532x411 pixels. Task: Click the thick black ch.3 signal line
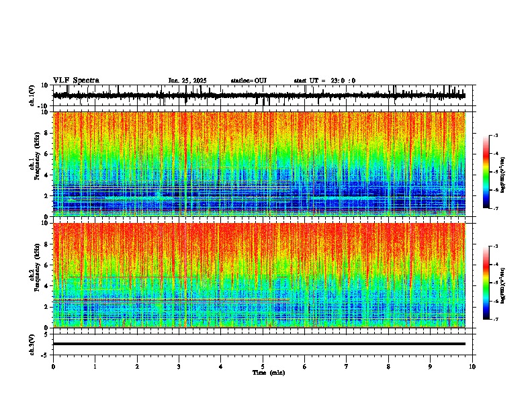click(x=259, y=344)
